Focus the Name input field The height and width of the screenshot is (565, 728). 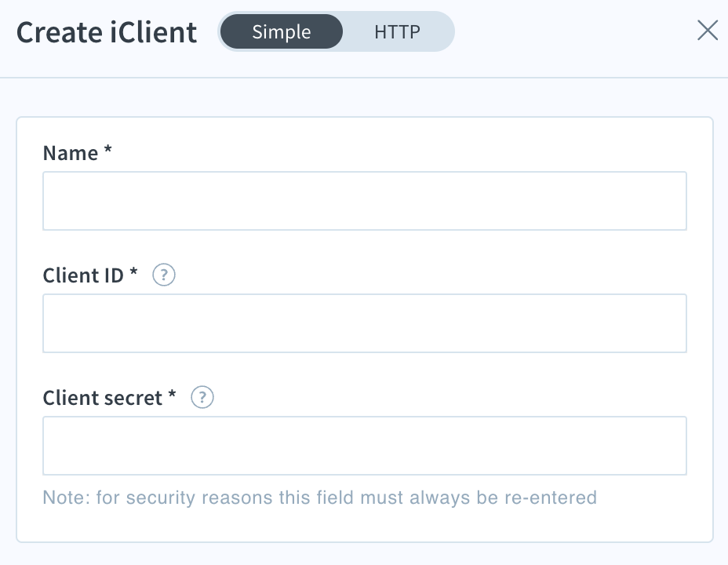tap(365, 201)
